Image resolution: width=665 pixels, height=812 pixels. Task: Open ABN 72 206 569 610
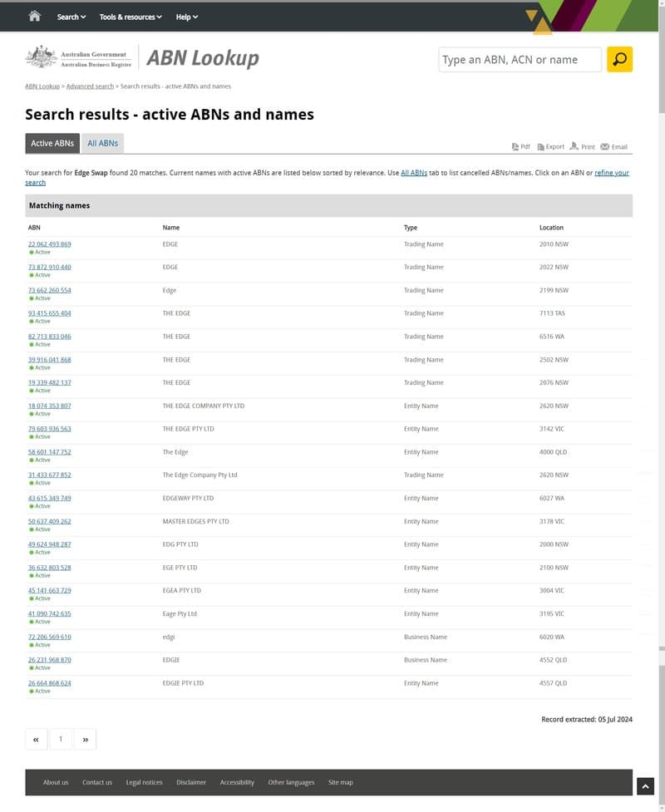coord(50,637)
